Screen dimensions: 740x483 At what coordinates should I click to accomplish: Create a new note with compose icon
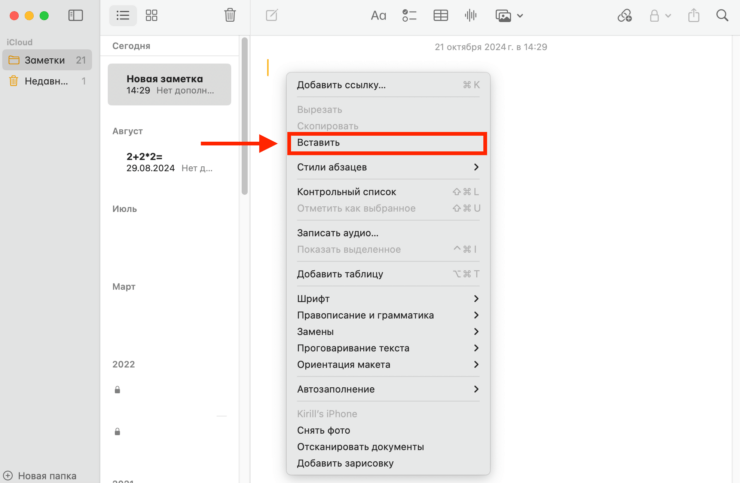point(271,15)
